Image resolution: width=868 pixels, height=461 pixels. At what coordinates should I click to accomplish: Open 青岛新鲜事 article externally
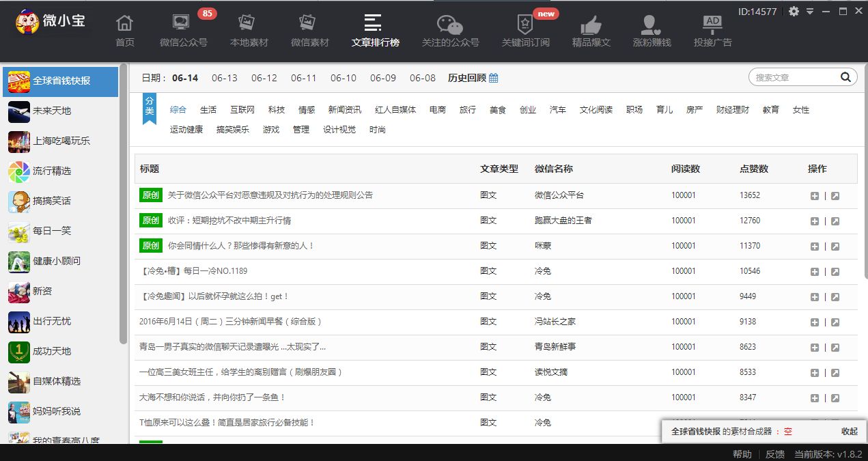pos(835,348)
